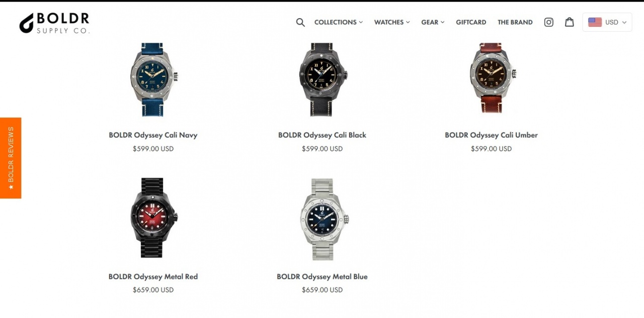Click the US flag currency icon
Viewport: 644px width, 318px height.
tap(595, 22)
